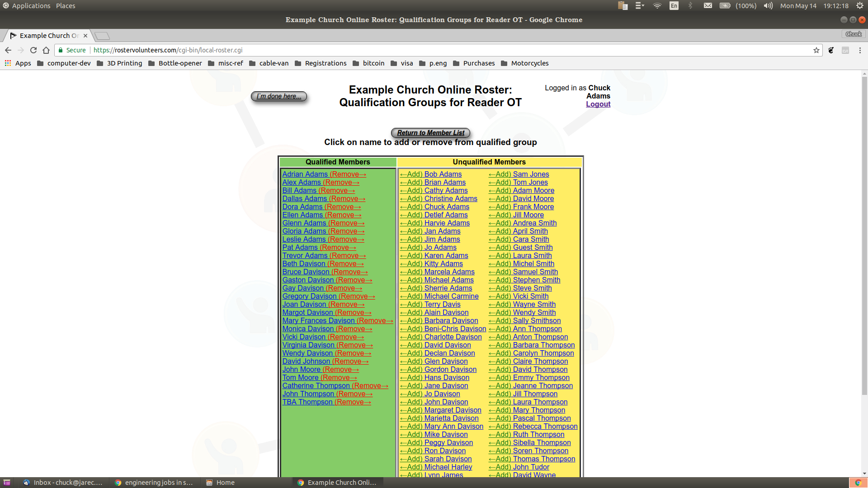Open the browser home page icon

46,50
